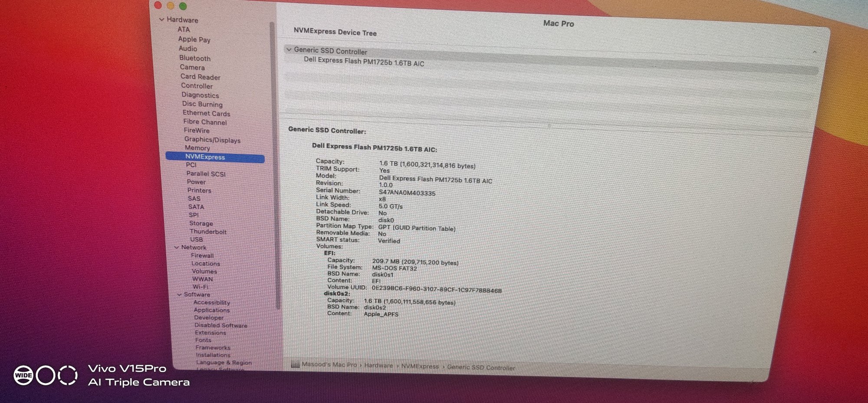This screenshot has height=403, width=868.
Task: Select SATA in the sidebar
Action: tap(196, 207)
